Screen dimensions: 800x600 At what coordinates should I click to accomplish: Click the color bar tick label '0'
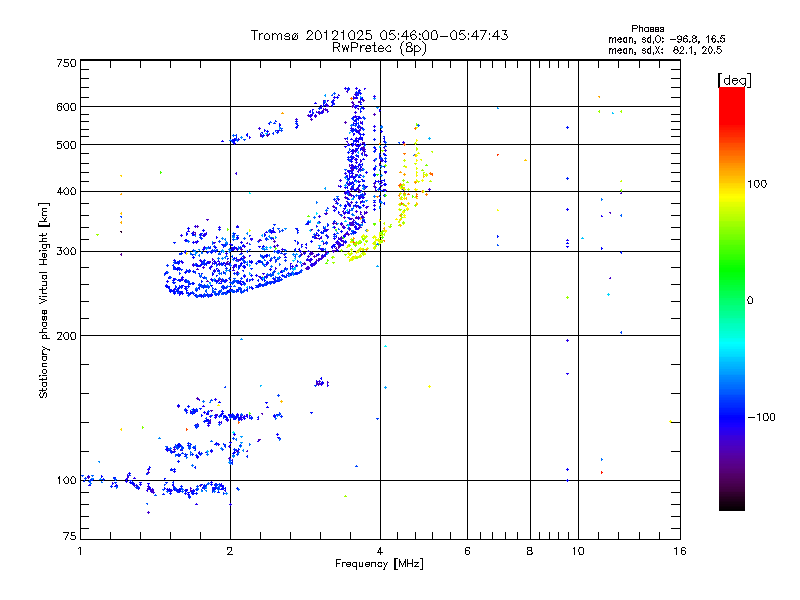[x=750, y=301]
